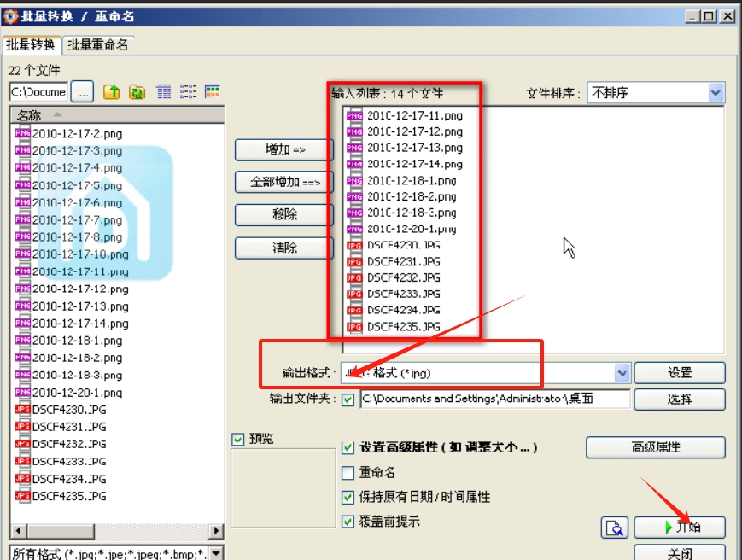Click PNG icon of 2010-12-17-11.png in input list
This screenshot has width=742, height=560.
[354, 115]
